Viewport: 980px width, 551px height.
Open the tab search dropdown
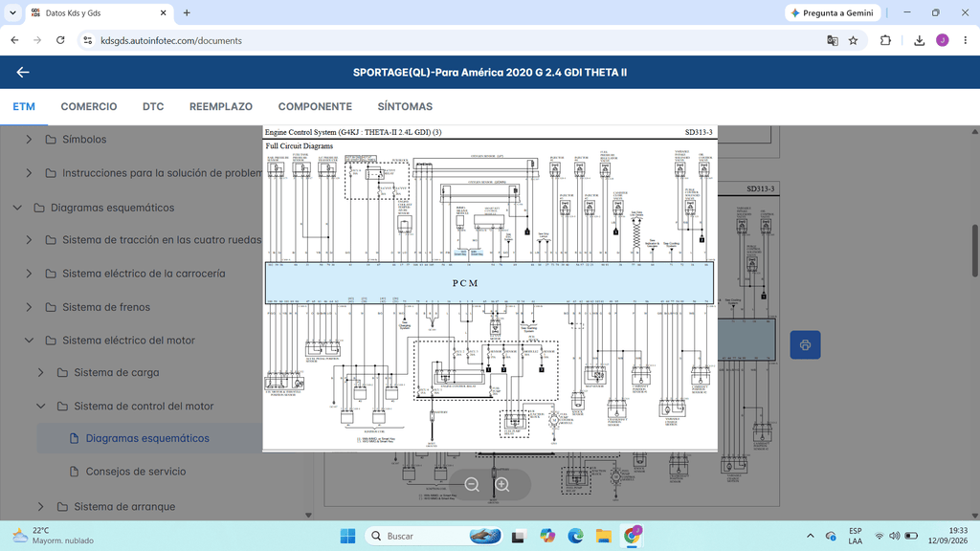coord(12,12)
